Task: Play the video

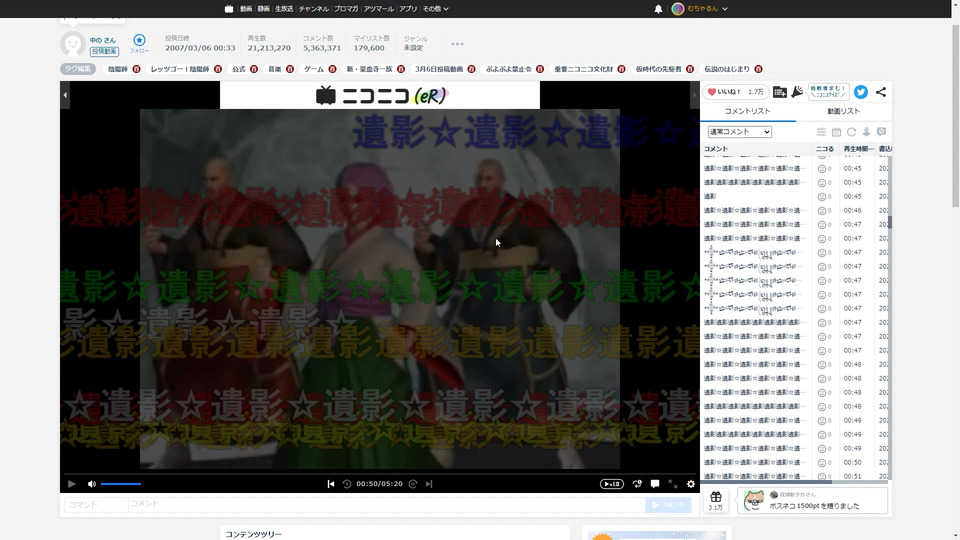Action: click(x=72, y=484)
